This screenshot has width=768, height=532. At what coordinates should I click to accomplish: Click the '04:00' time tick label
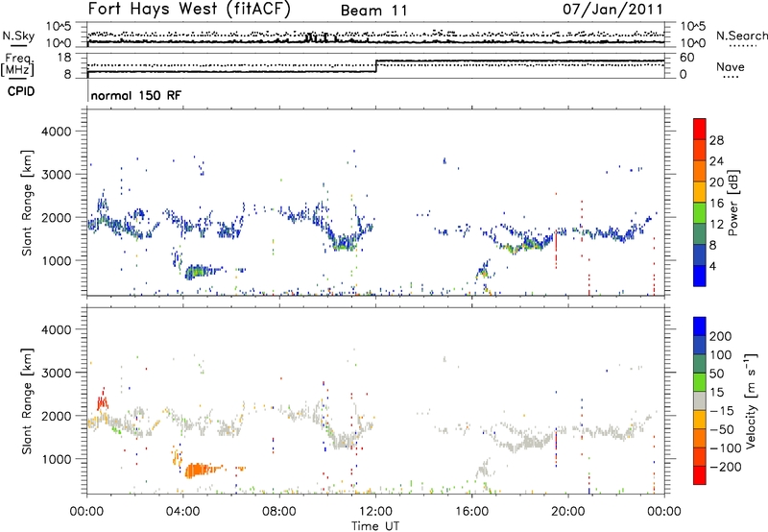pos(182,512)
